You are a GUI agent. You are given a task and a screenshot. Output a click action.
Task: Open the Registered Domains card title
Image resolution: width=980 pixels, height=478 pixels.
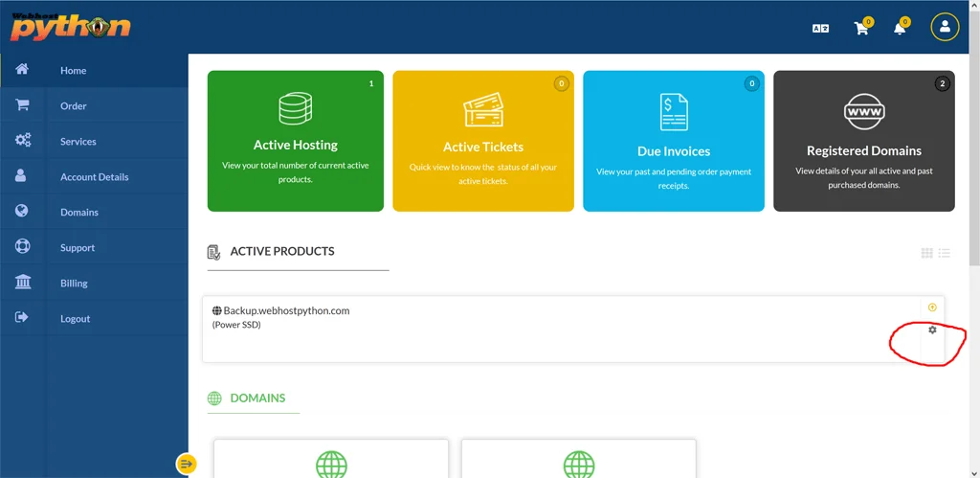(864, 150)
